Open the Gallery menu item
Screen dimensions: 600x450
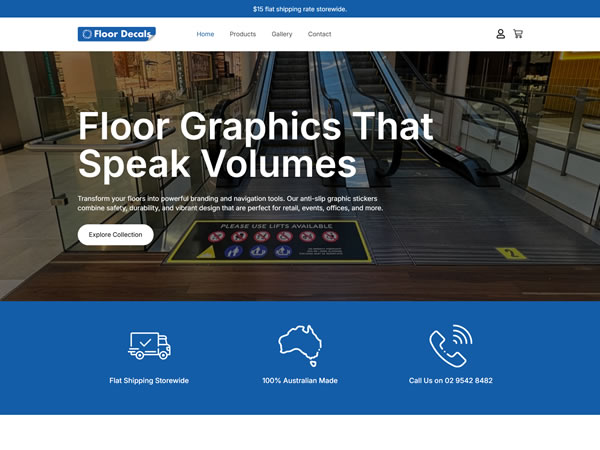(282, 34)
